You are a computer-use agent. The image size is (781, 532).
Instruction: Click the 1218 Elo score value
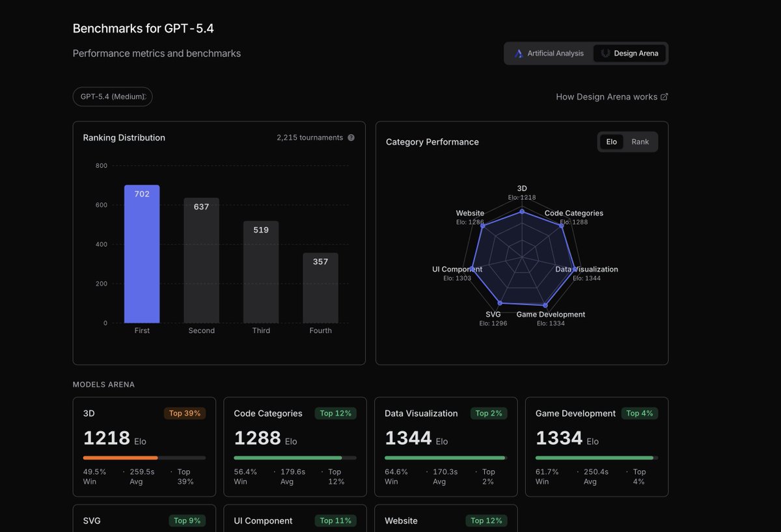(107, 438)
